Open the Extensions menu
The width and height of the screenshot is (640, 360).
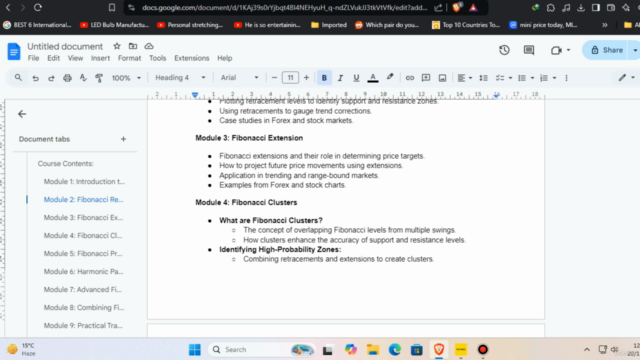point(192,58)
